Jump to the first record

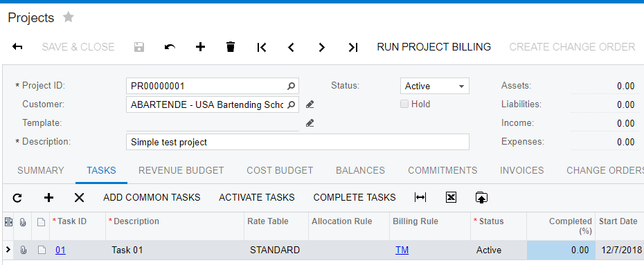coord(261,47)
